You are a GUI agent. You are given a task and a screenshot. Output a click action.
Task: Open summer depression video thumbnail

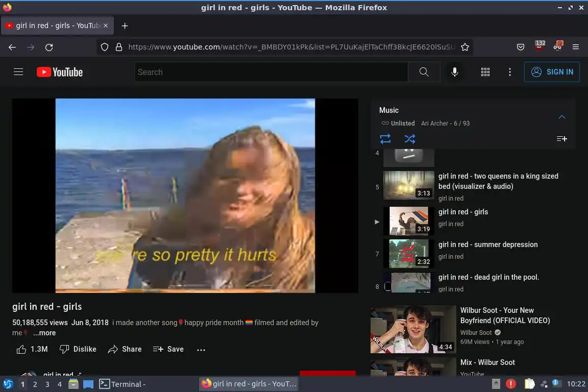pos(409,254)
